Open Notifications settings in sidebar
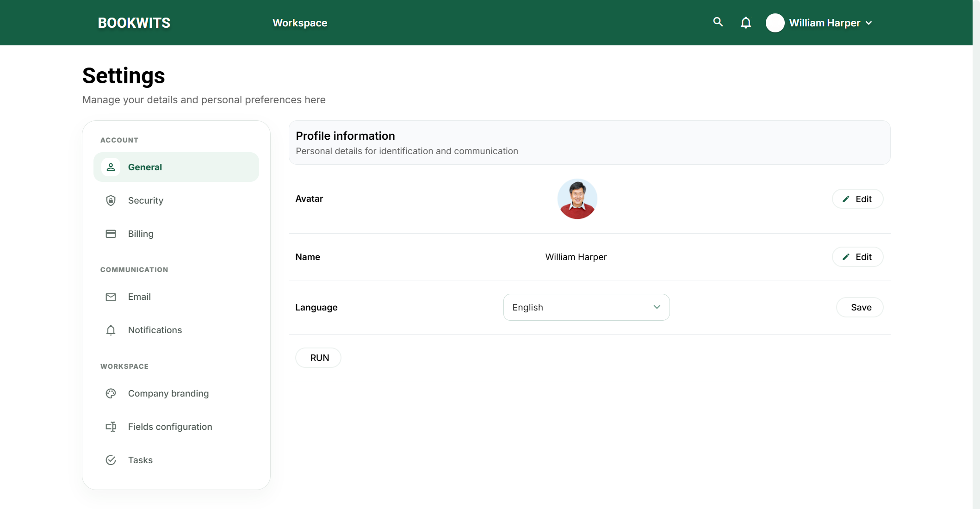The width and height of the screenshot is (980, 509). [x=176, y=330]
